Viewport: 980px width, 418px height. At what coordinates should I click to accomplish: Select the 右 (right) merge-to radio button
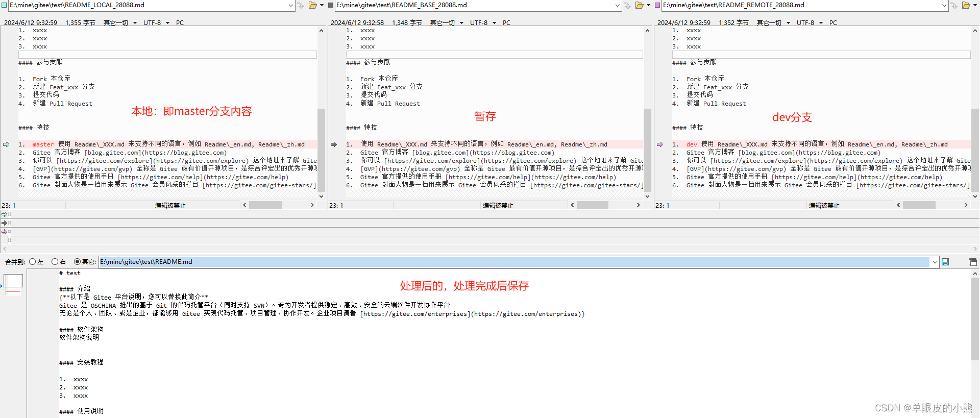coord(55,262)
